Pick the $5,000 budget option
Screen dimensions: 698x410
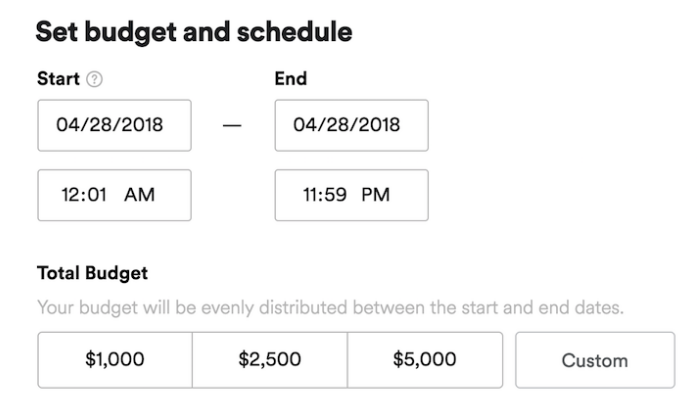424,360
